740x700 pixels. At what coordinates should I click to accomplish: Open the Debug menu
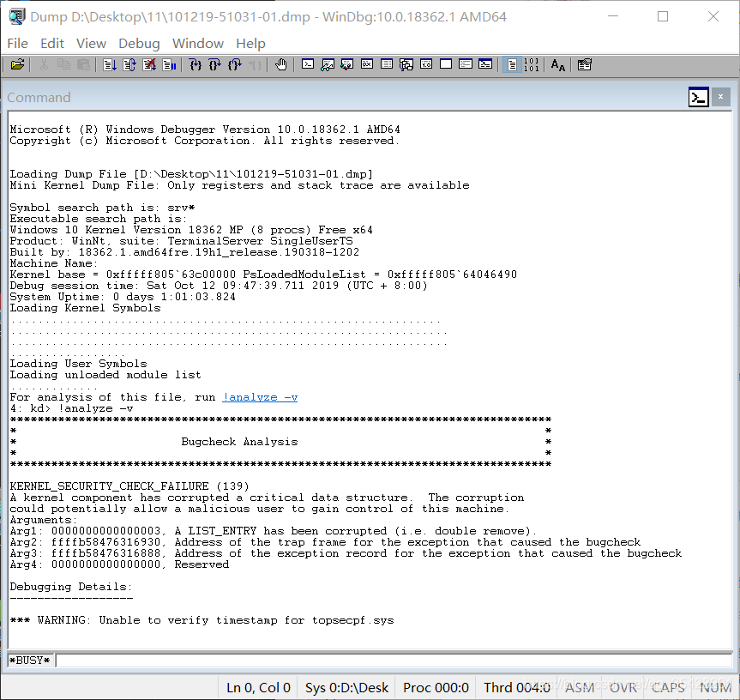point(139,44)
